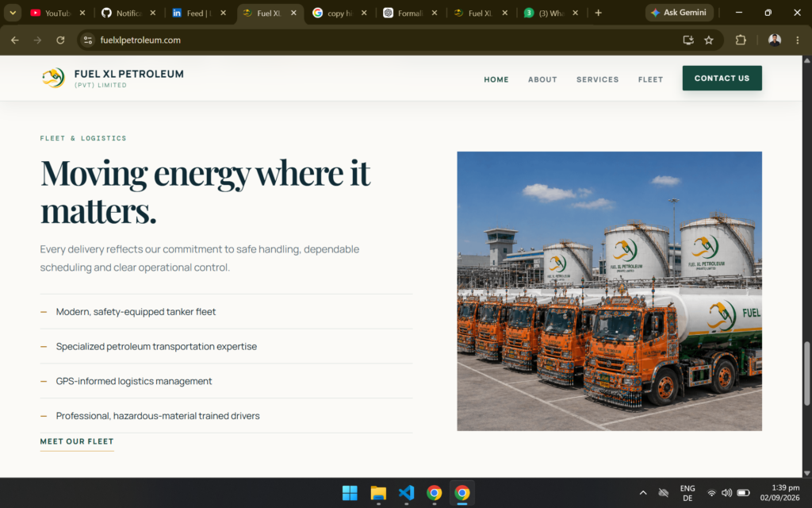812x508 pixels.
Task: Close the GitHub Notifications tab
Action: (x=153, y=13)
